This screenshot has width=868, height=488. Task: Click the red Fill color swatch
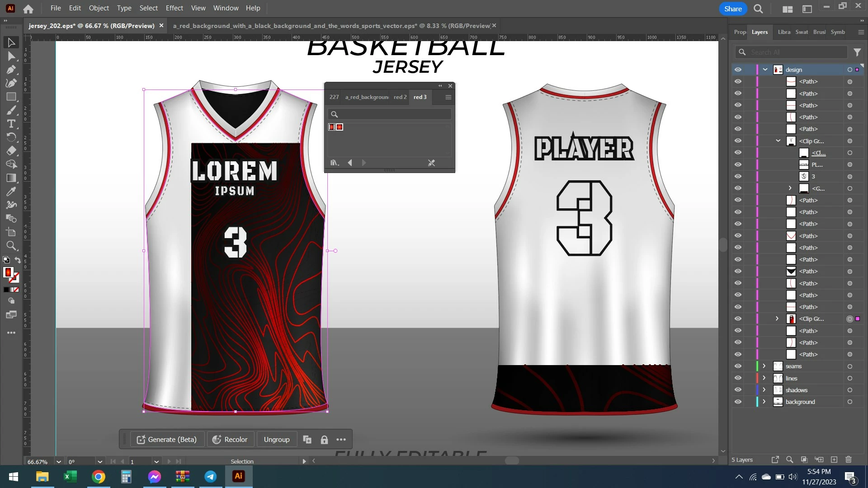(x=8, y=272)
